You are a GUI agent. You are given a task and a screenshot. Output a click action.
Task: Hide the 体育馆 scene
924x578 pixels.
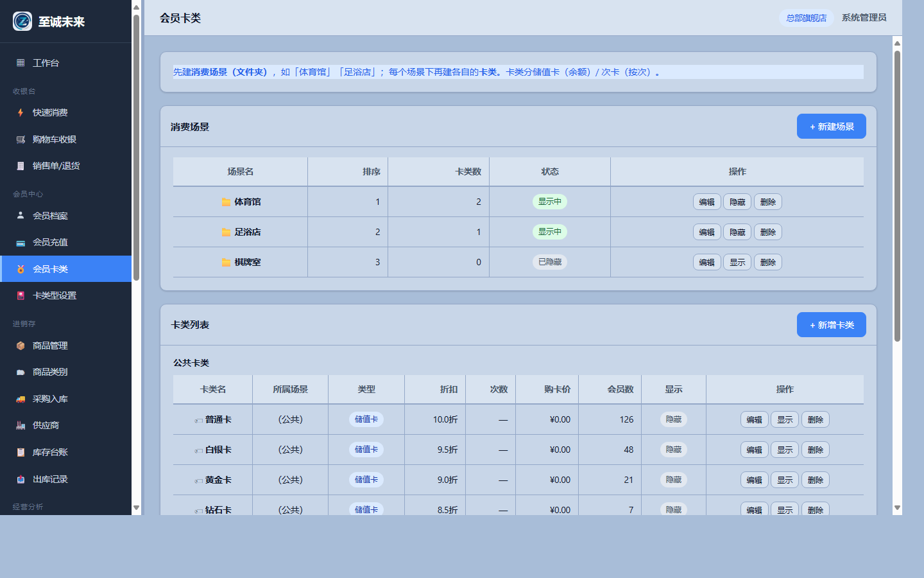click(x=737, y=202)
